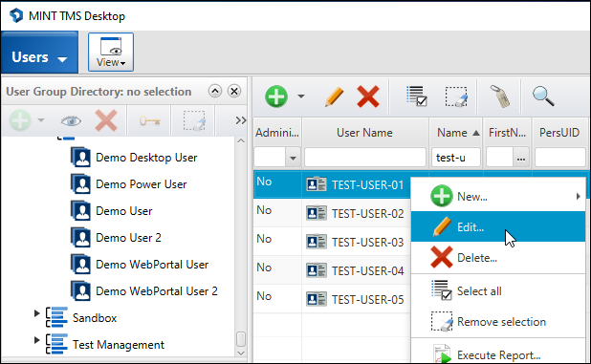Image resolution: width=591 pixels, height=364 pixels.
Task: Expand the directory toolbar overflow chevrons
Action: 240,120
